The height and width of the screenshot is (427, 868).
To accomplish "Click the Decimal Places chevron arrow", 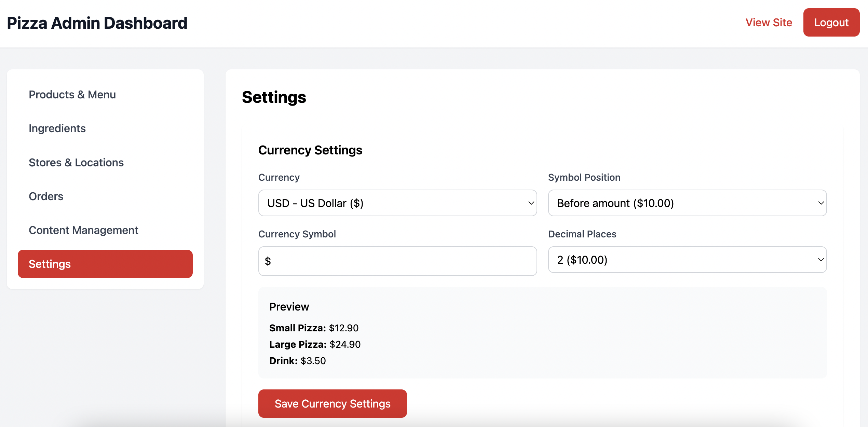I will point(821,260).
